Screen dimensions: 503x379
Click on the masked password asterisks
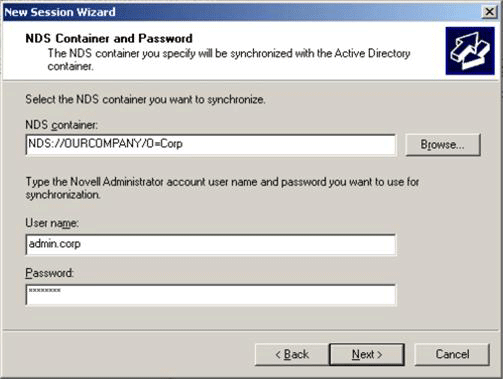[x=45, y=291]
